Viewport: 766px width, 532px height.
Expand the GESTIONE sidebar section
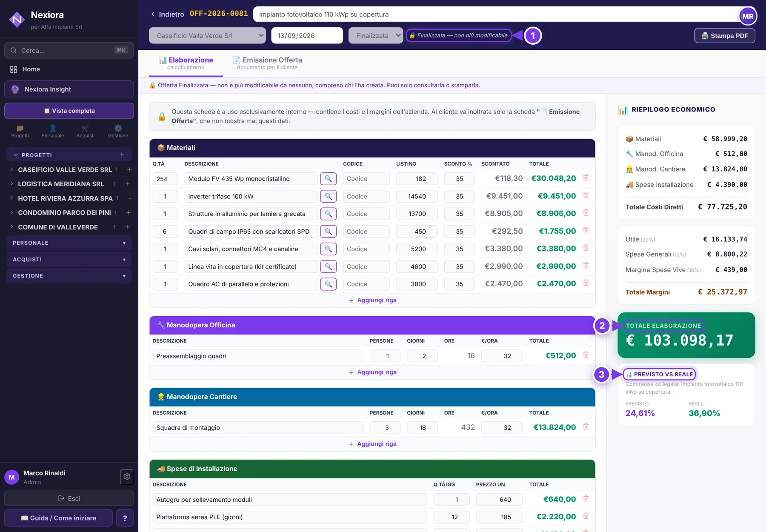pos(69,276)
